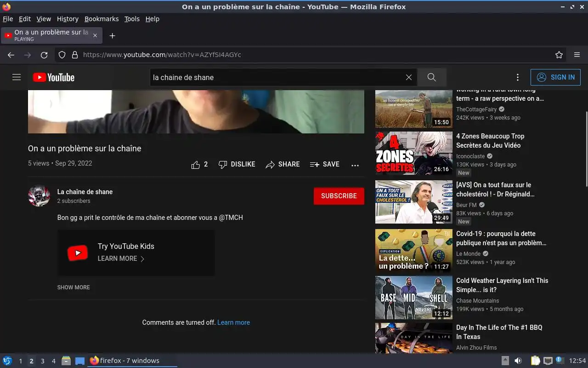588x368 pixels.
Task: Click the 12:54 clock
Action: [x=577, y=361]
